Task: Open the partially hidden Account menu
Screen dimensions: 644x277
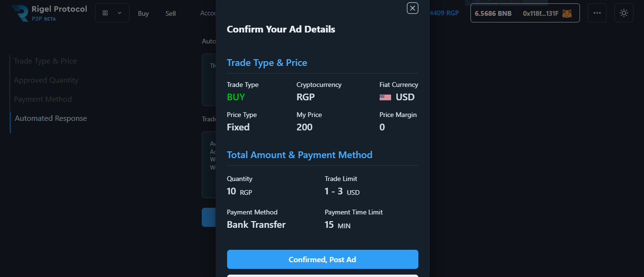Action: point(208,13)
